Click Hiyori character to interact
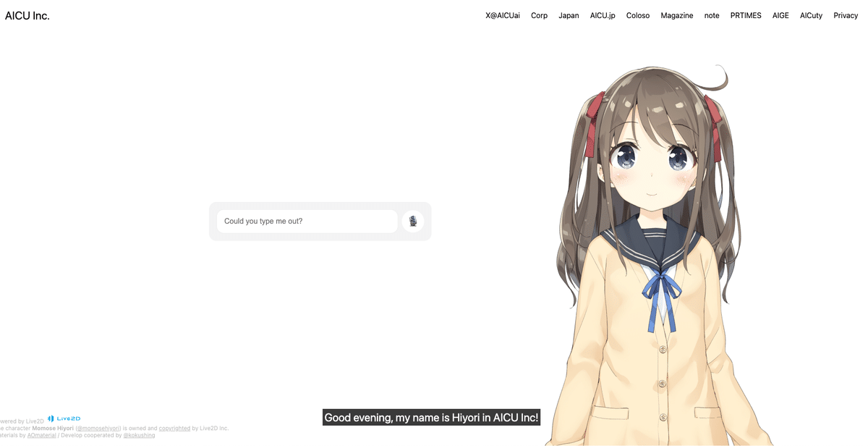Viewport: 868px width, 446px height. pos(651,217)
